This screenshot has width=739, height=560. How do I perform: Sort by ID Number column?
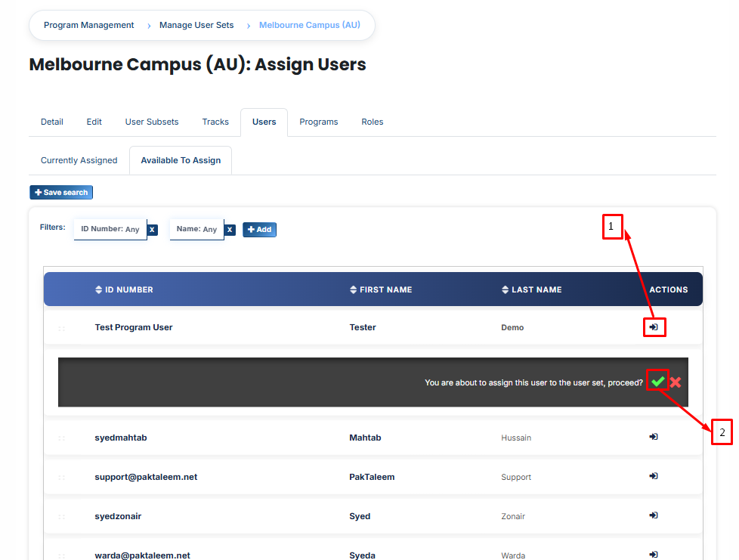124,289
